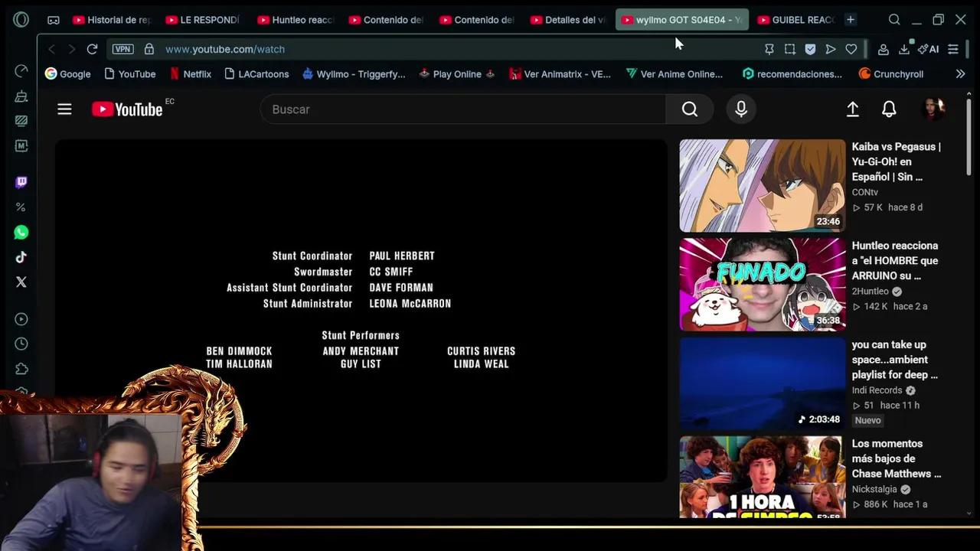Open the Player sidebar icon

click(21, 319)
